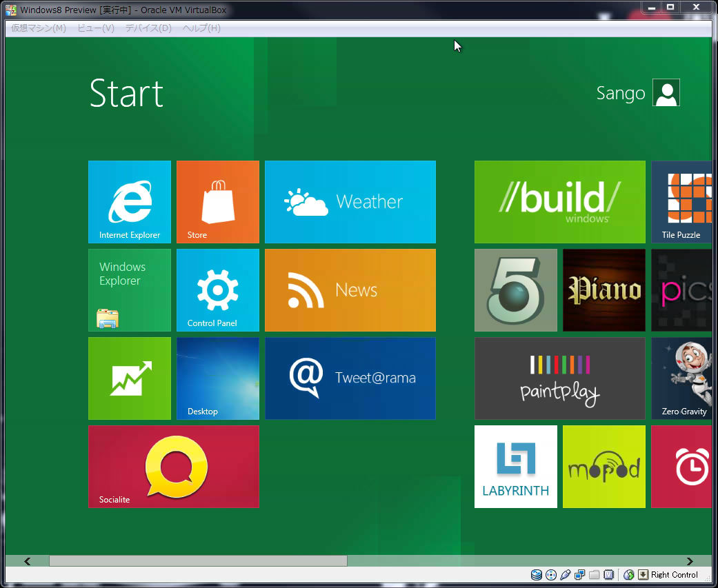Launch the Tile Puzzle game
The height and width of the screenshot is (588, 718).
coord(682,202)
